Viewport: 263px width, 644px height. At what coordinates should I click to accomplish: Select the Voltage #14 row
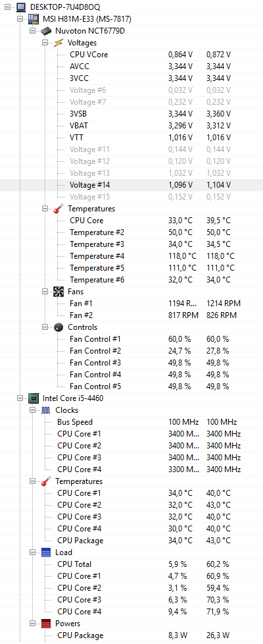tap(131, 185)
